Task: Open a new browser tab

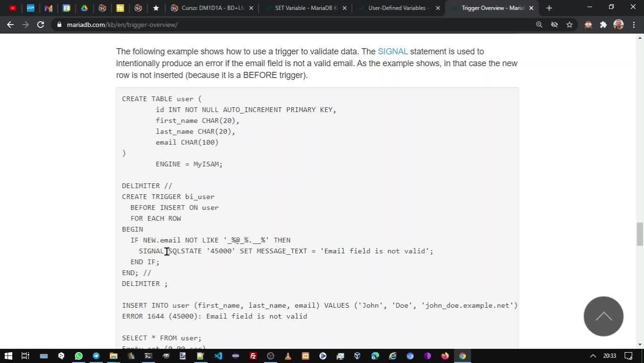Action: [549, 8]
